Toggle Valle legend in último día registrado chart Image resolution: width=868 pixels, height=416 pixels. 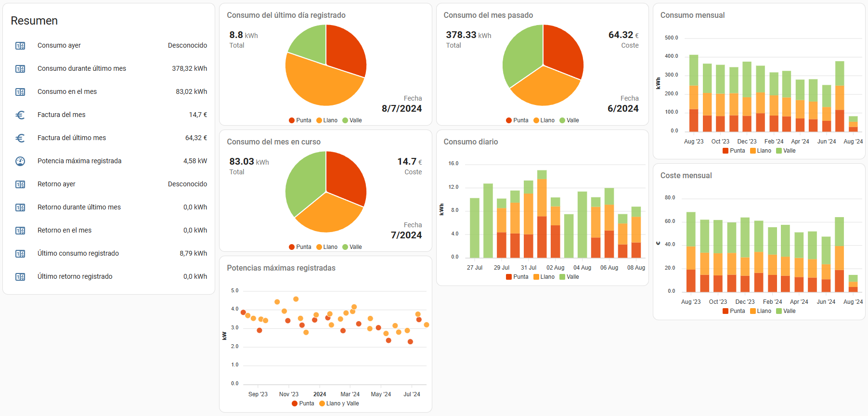coord(352,120)
